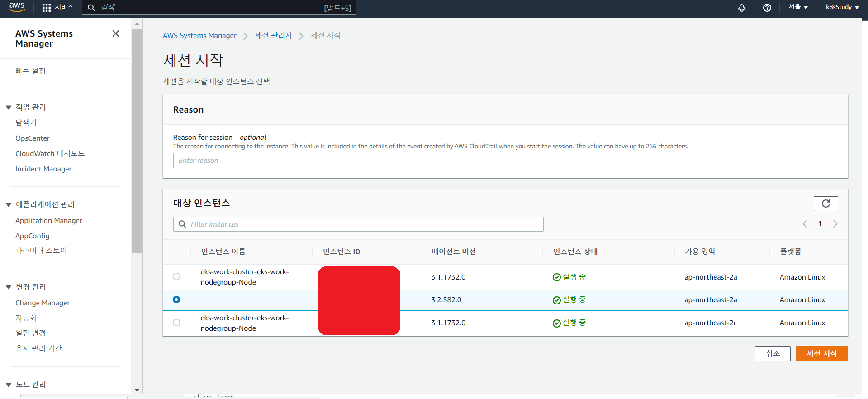Click the search magnifier icon in top bar
Screen dimensions: 868x399
91,8
